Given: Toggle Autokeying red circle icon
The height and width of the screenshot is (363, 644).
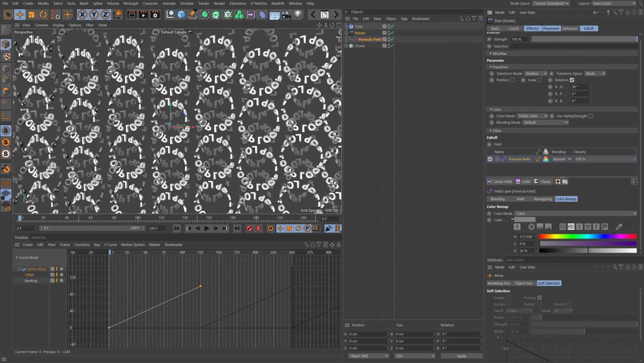Looking at the screenshot, I should pyautogui.click(x=258, y=228).
